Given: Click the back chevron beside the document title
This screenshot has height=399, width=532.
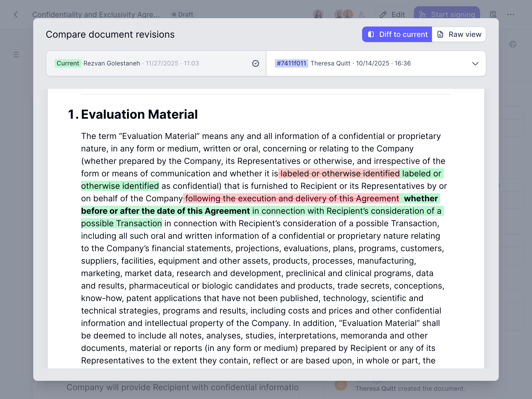Looking at the screenshot, I should click(x=16, y=15).
